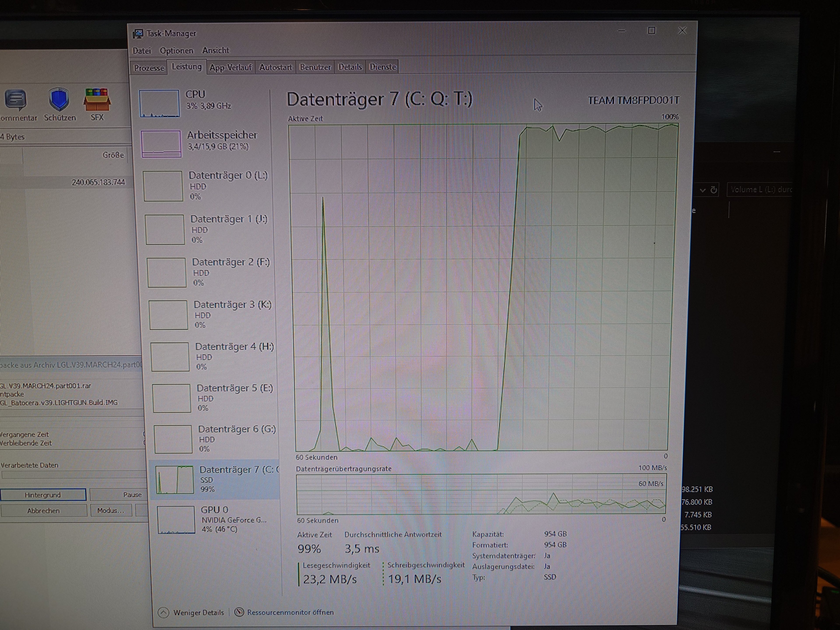Click the Schützen shield icon
This screenshot has width=840, height=630.
point(59,100)
